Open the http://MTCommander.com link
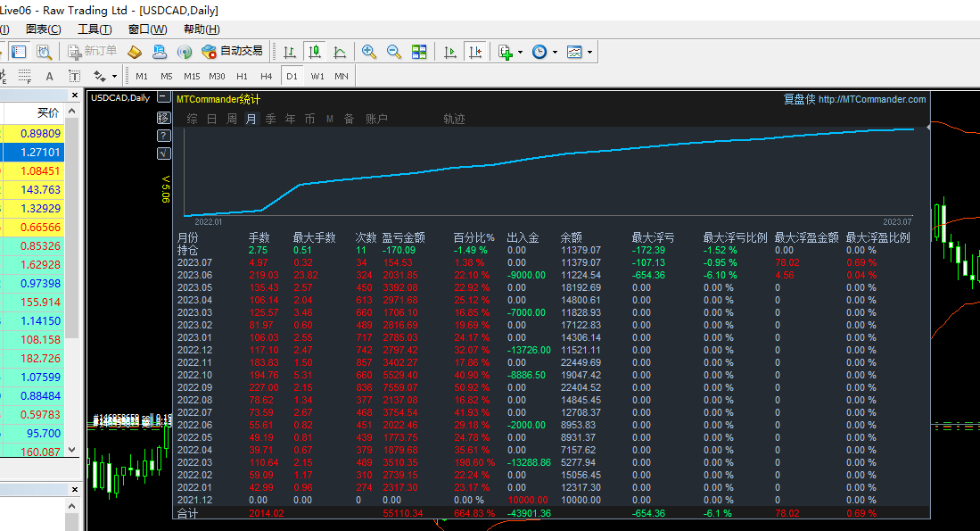The height and width of the screenshot is (531, 980). 871,99
